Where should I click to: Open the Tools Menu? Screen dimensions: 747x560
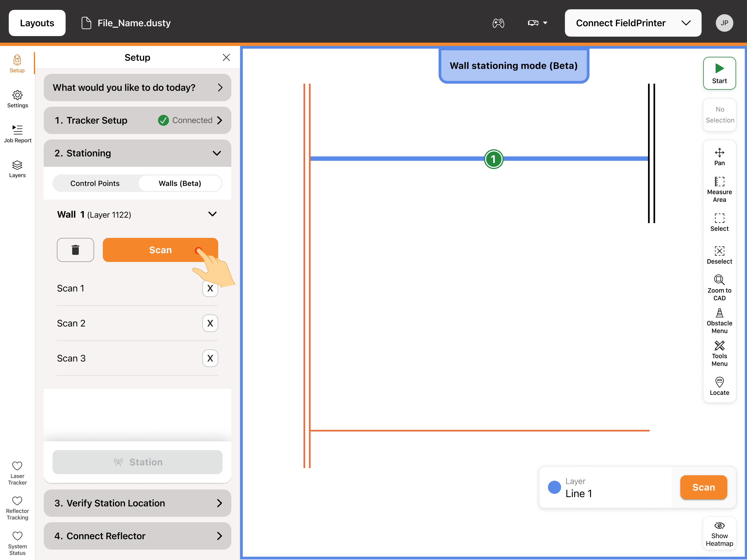pyautogui.click(x=719, y=354)
